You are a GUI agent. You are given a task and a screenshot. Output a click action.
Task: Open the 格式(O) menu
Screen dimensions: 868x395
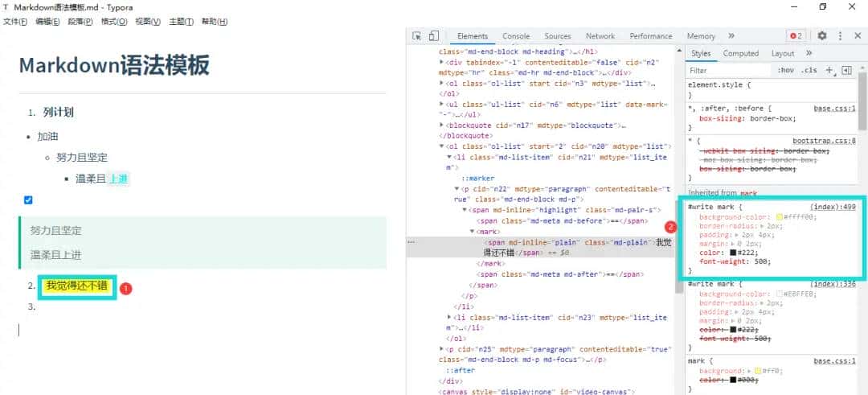pyautogui.click(x=114, y=22)
